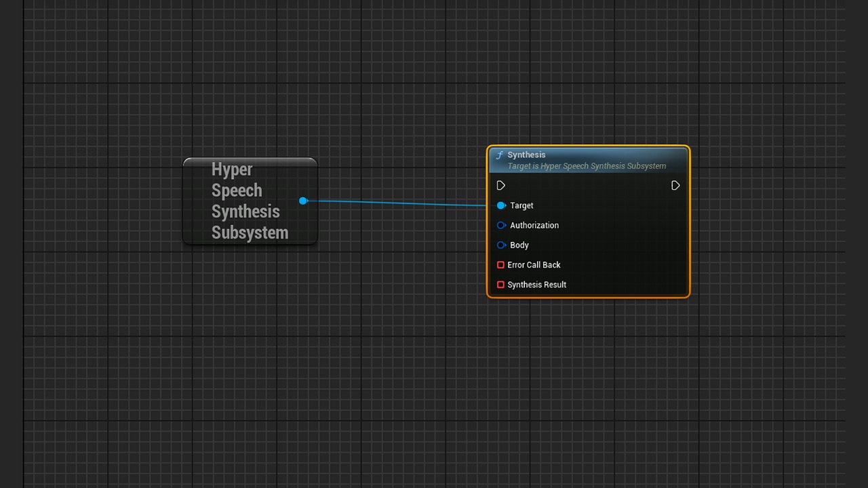
Task: Click the Synthesis Result label
Action: tap(536, 285)
